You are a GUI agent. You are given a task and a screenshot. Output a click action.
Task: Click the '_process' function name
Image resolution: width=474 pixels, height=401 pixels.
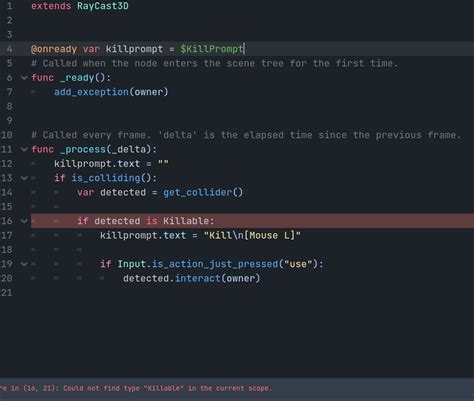pos(83,150)
